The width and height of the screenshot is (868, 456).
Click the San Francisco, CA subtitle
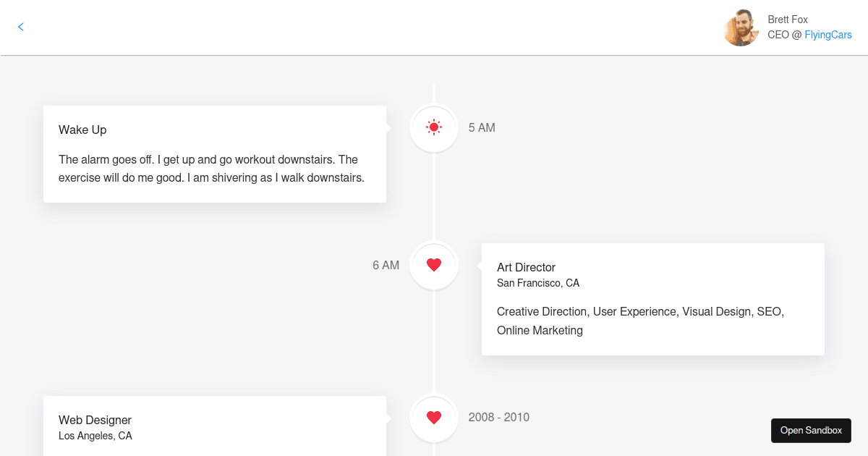(x=538, y=283)
